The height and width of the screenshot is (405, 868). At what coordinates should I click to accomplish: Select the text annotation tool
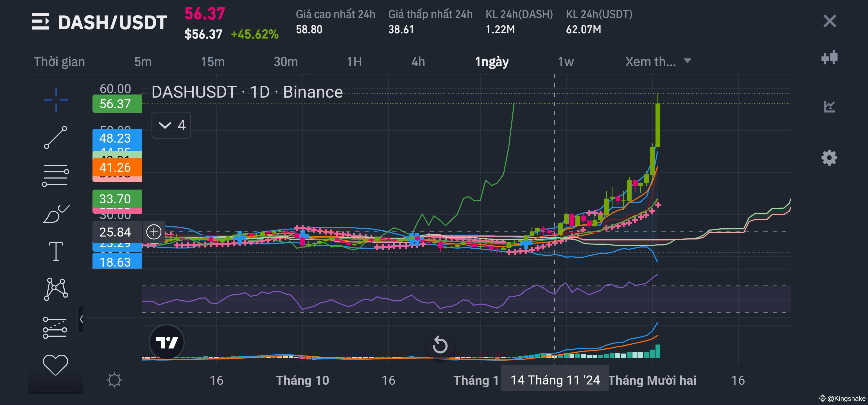click(x=56, y=251)
